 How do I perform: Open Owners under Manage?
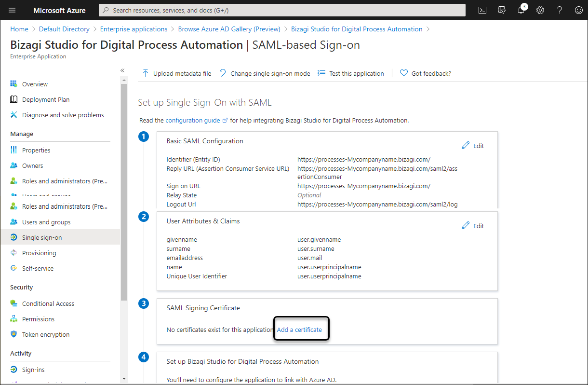(32, 165)
